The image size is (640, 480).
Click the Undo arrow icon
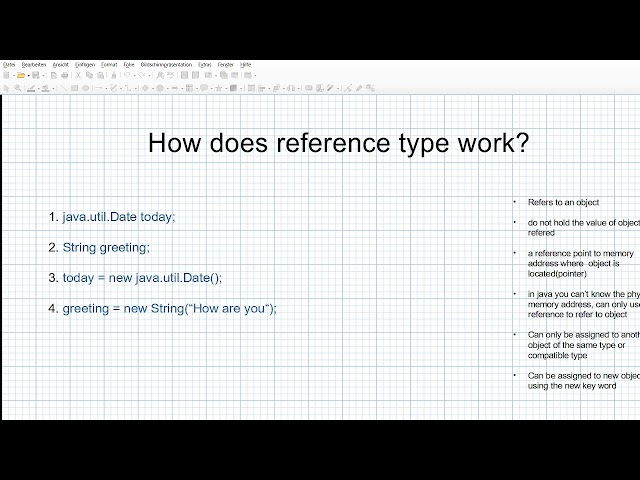click(127, 75)
